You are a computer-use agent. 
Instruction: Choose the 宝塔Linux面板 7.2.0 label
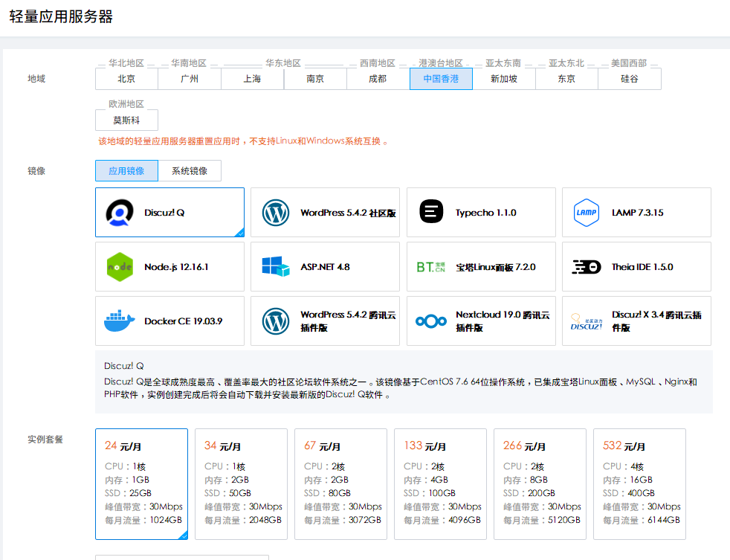[496, 267]
